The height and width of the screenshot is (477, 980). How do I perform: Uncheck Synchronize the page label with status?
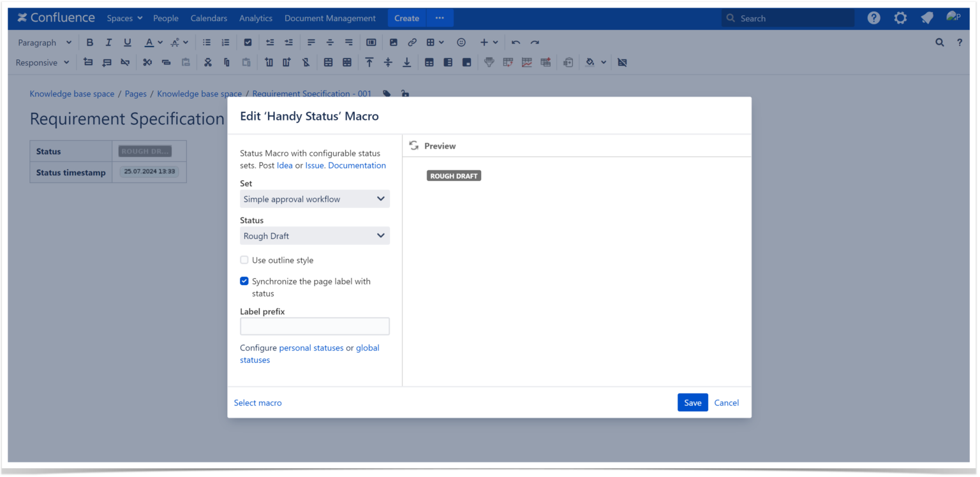(x=244, y=281)
